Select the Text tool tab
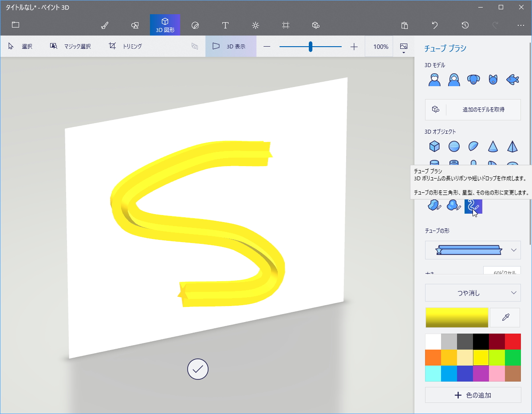532x414 pixels. click(x=225, y=25)
